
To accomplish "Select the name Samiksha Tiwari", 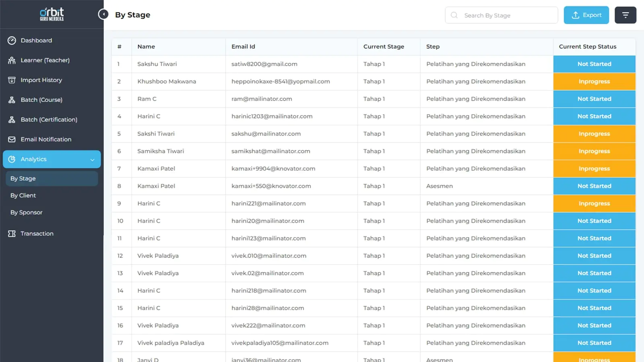I will pos(161,151).
